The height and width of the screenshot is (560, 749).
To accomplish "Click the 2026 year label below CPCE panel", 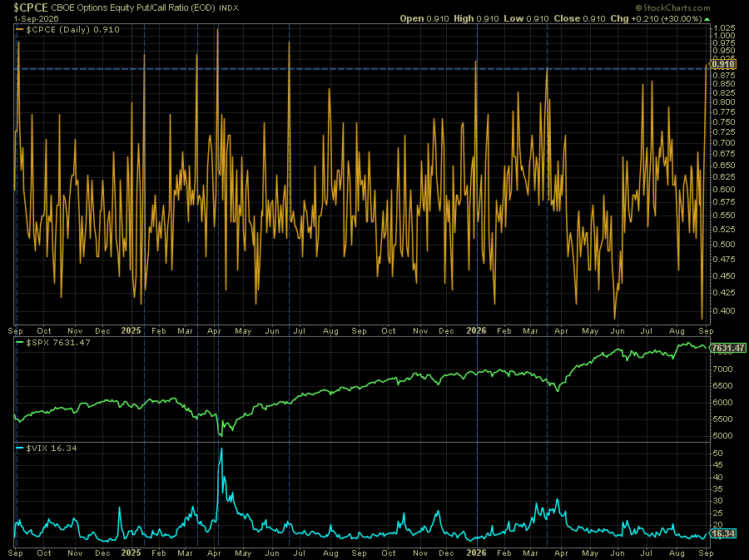I will pyautogui.click(x=476, y=330).
